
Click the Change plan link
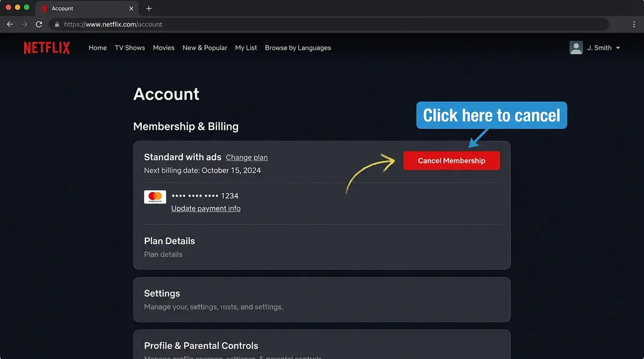click(x=247, y=157)
